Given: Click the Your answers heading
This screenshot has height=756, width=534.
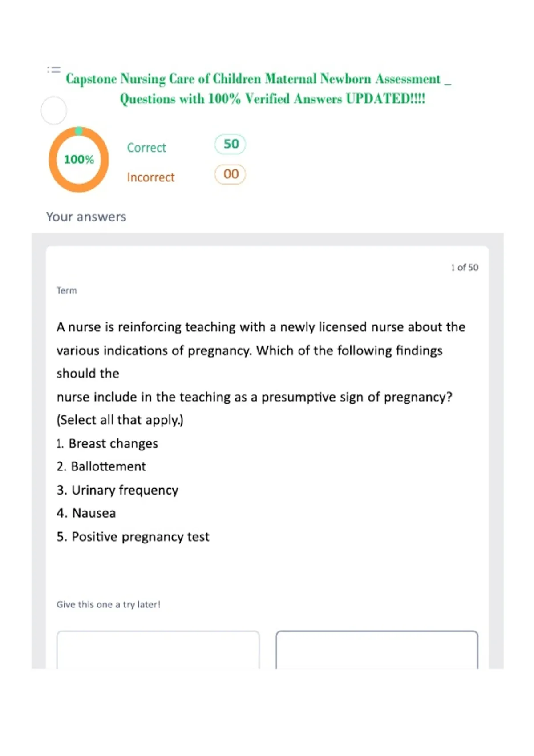Looking at the screenshot, I should 86,217.
